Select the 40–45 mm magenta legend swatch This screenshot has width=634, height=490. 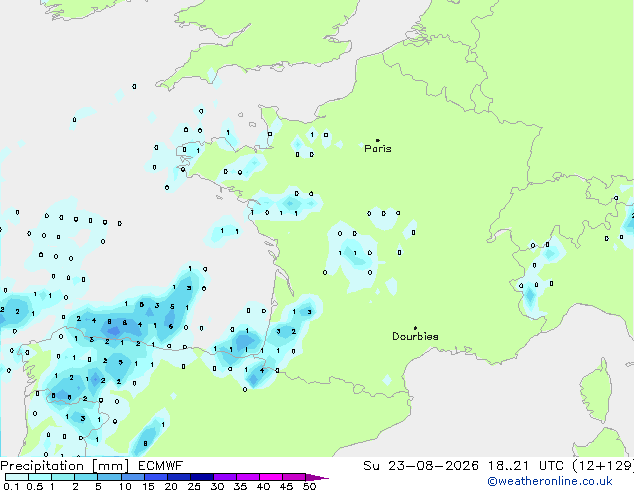coord(271,477)
